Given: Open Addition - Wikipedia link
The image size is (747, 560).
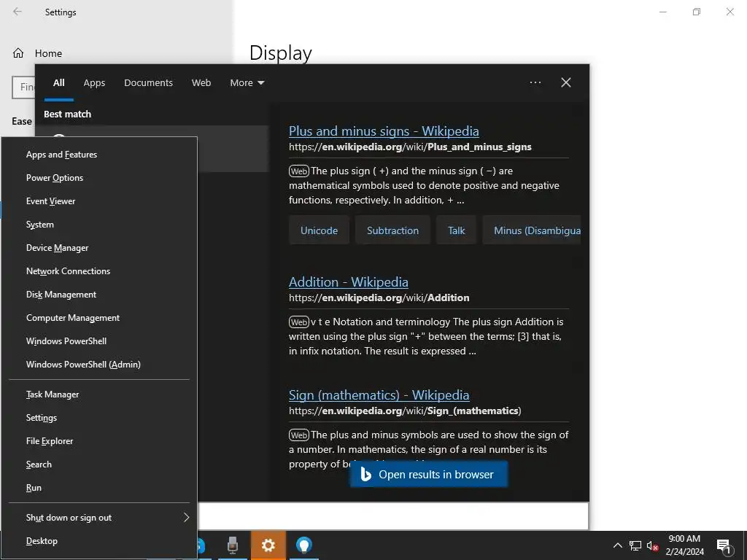Looking at the screenshot, I should point(348,282).
